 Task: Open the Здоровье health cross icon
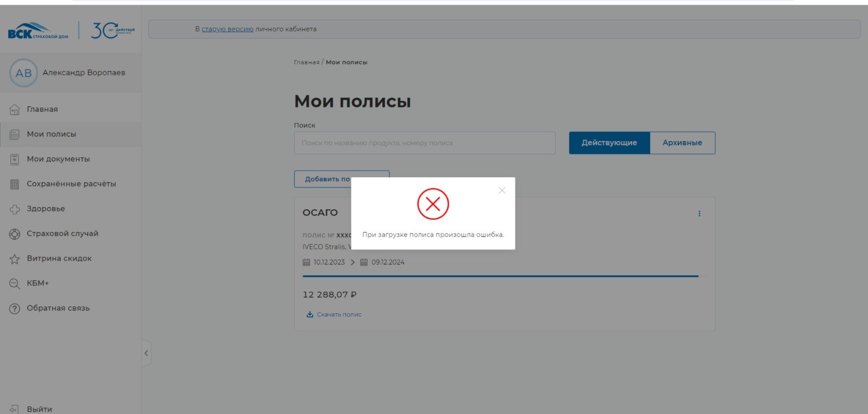coord(15,209)
